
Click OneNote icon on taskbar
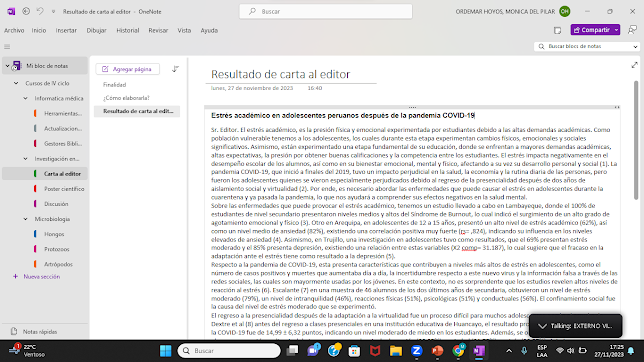tap(479, 351)
